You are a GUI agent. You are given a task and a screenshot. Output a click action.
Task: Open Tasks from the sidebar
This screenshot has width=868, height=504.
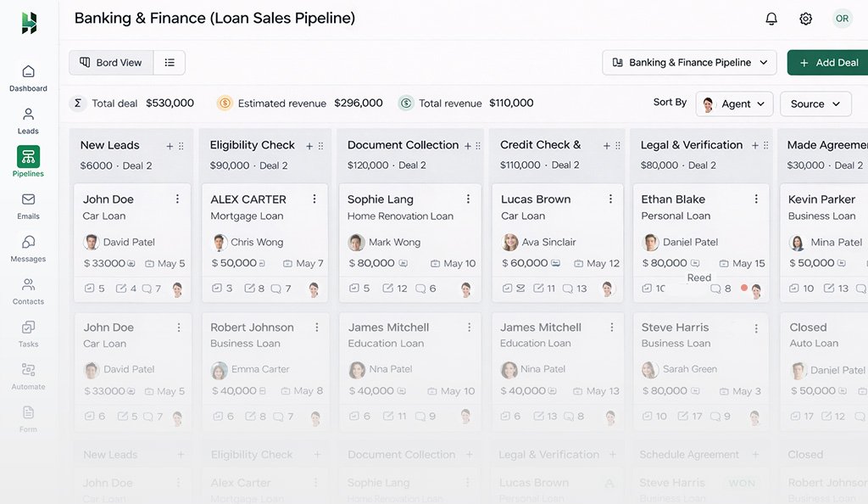(28, 333)
